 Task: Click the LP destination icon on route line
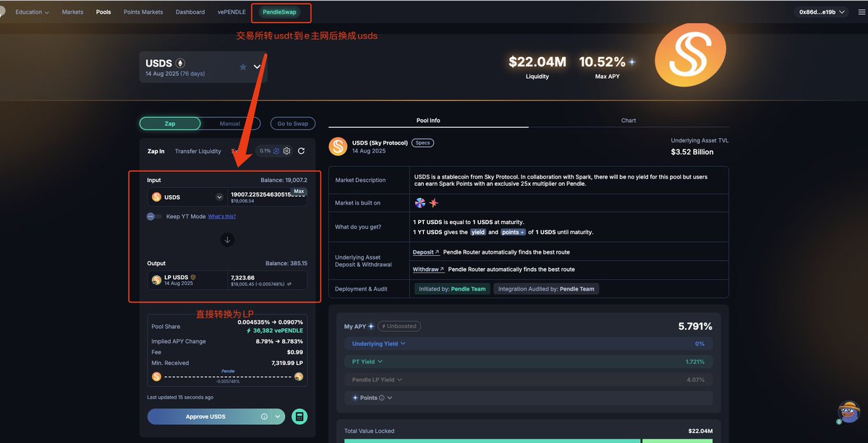[299, 377]
